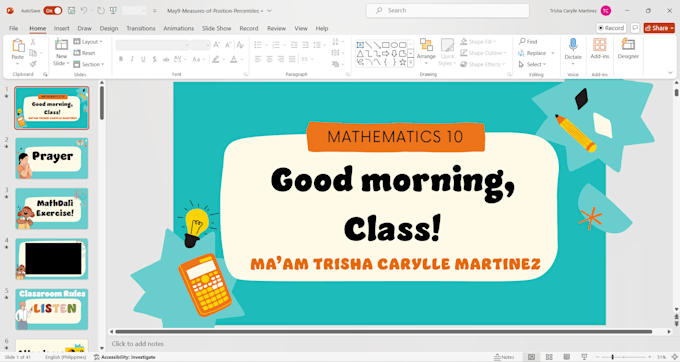680x362 pixels.
Task: Click the New Slide icon
Action: pyautogui.click(x=61, y=44)
